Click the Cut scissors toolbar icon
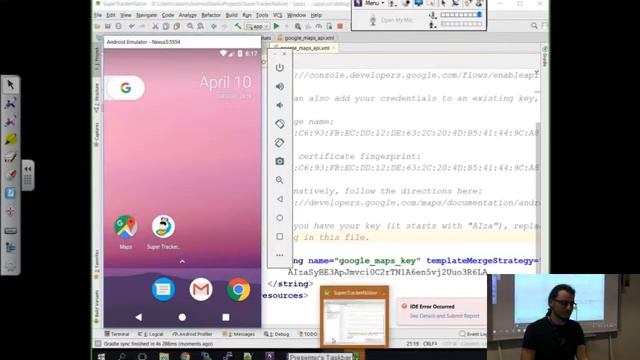 pyautogui.click(x=155, y=26)
